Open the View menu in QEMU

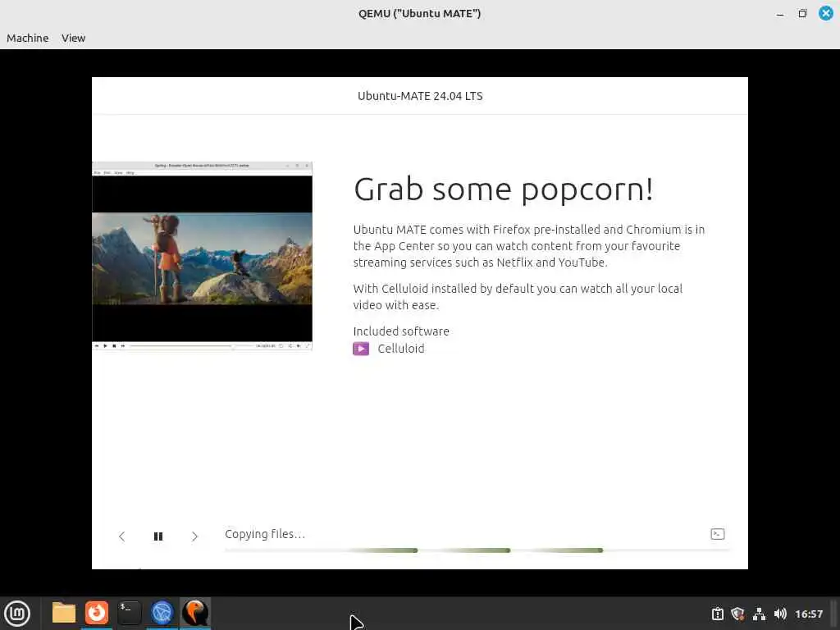click(x=73, y=38)
